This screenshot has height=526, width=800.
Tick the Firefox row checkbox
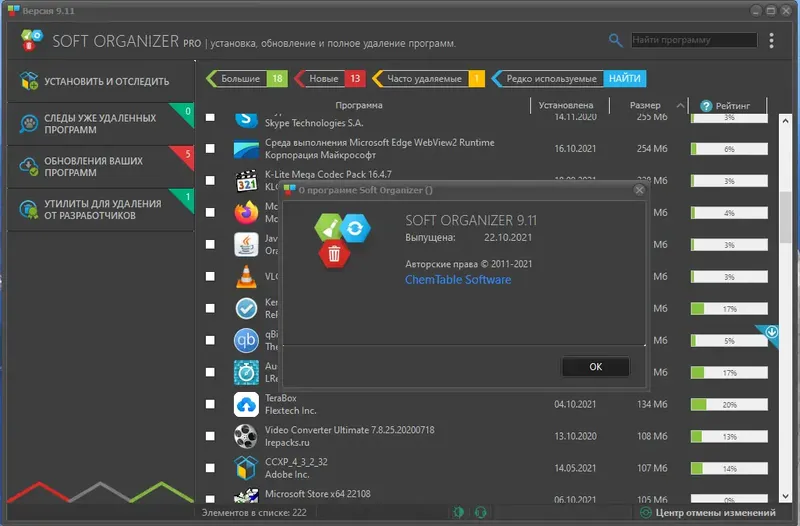(210, 212)
